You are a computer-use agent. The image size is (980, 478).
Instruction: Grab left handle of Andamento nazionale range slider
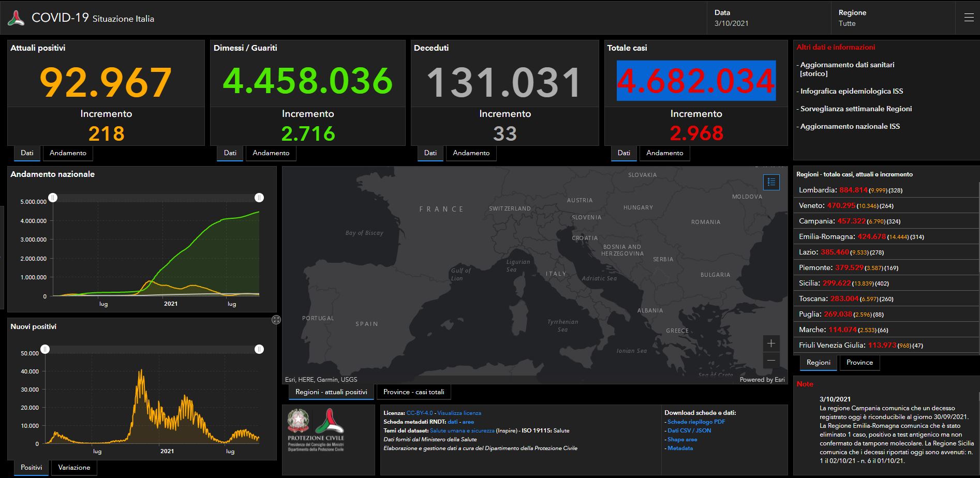click(x=53, y=198)
